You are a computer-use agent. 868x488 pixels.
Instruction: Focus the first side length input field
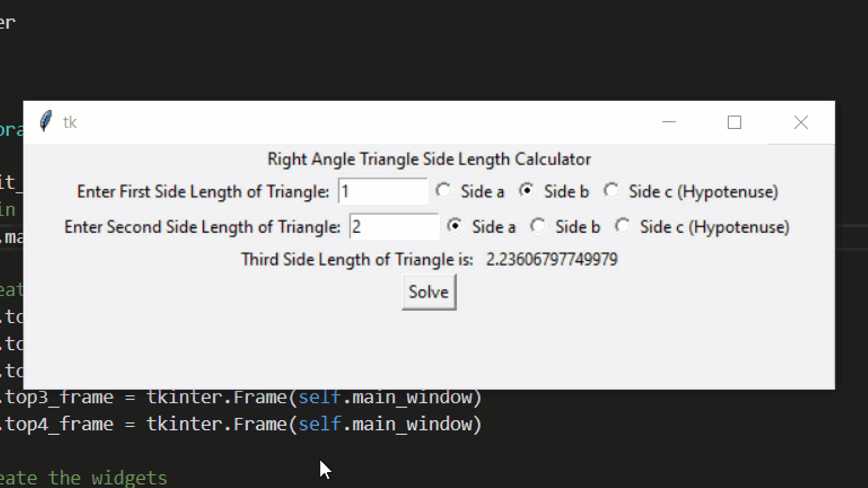(x=383, y=192)
